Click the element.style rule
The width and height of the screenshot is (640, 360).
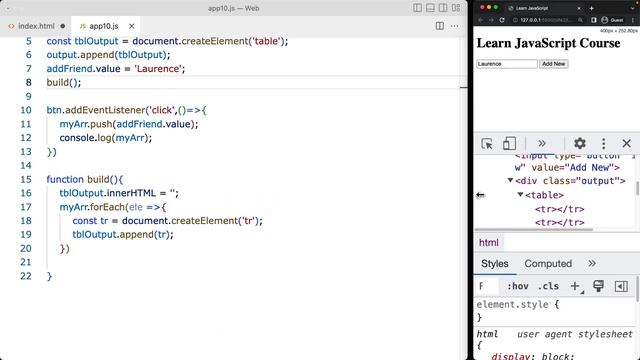pos(518,304)
